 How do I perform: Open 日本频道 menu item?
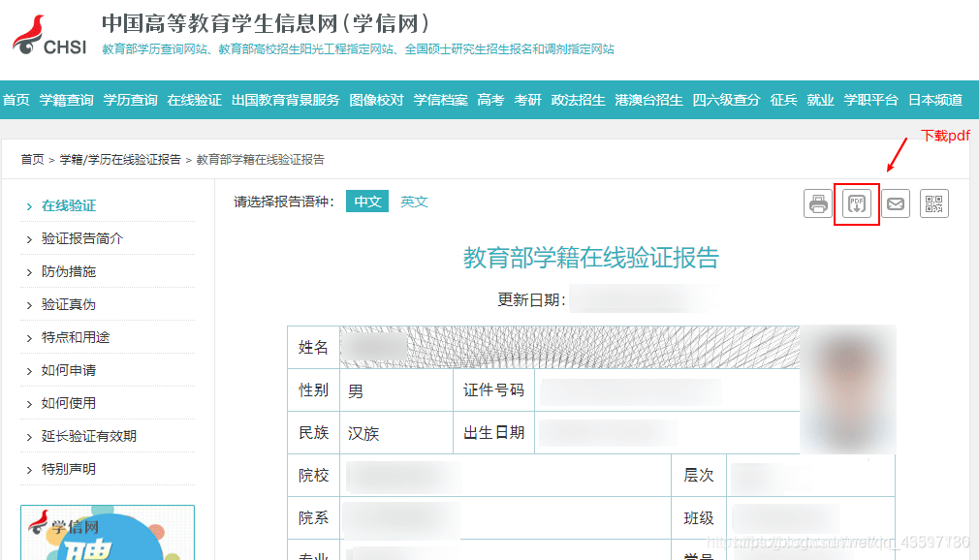click(x=935, y=100)
